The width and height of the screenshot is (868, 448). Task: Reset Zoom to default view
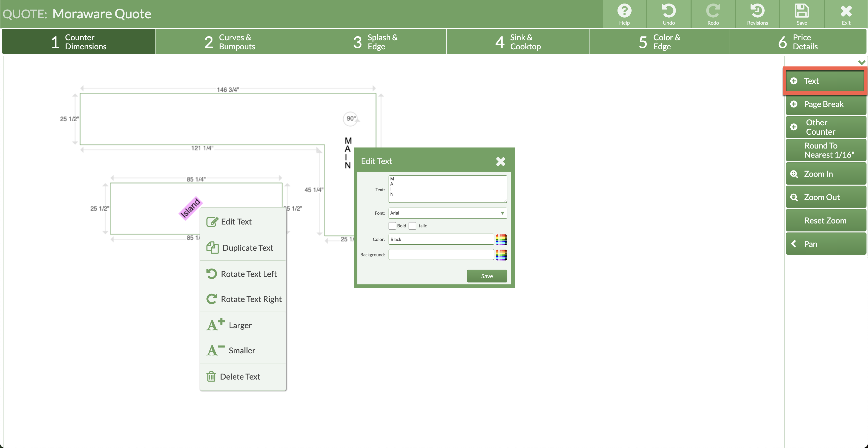[x=825, y=220]
